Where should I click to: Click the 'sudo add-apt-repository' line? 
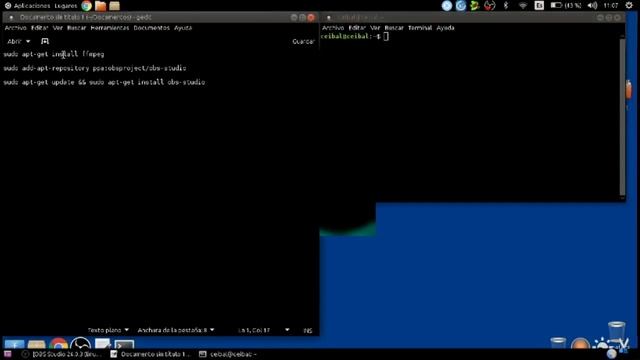pyautogui.click(x=95, y=68)
